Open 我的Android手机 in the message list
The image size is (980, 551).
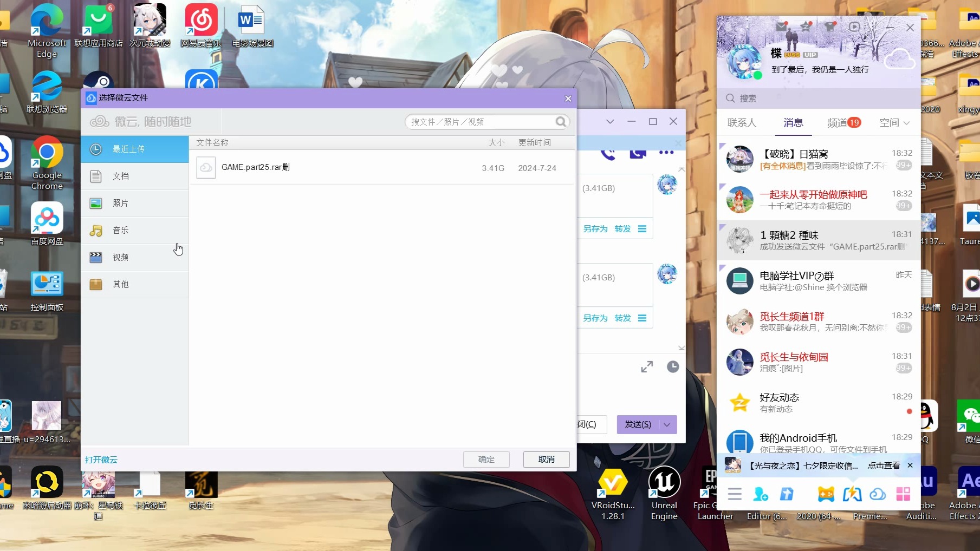point(819,442)
